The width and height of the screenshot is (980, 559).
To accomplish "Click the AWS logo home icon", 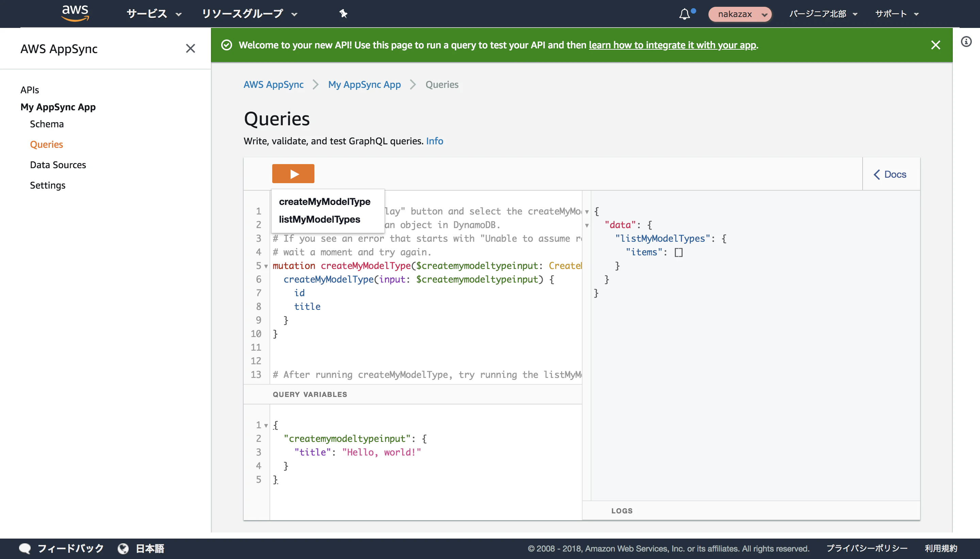I will 75,13.
